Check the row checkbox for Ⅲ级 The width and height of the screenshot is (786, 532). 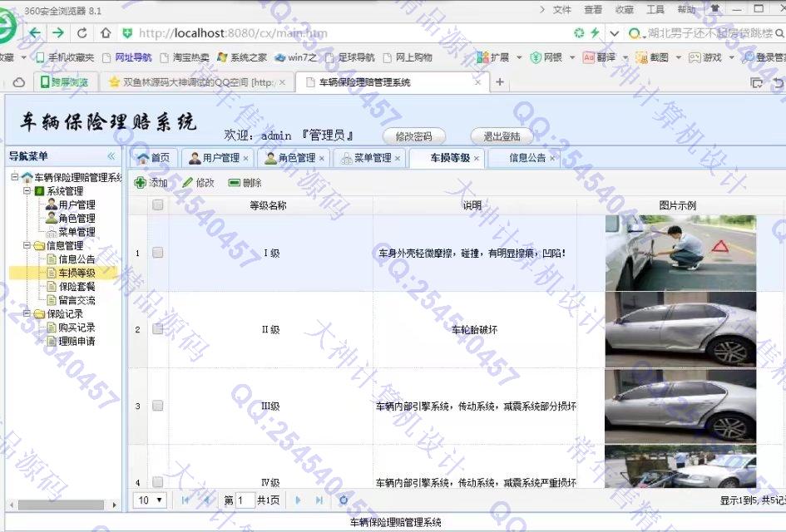(157, 406)
